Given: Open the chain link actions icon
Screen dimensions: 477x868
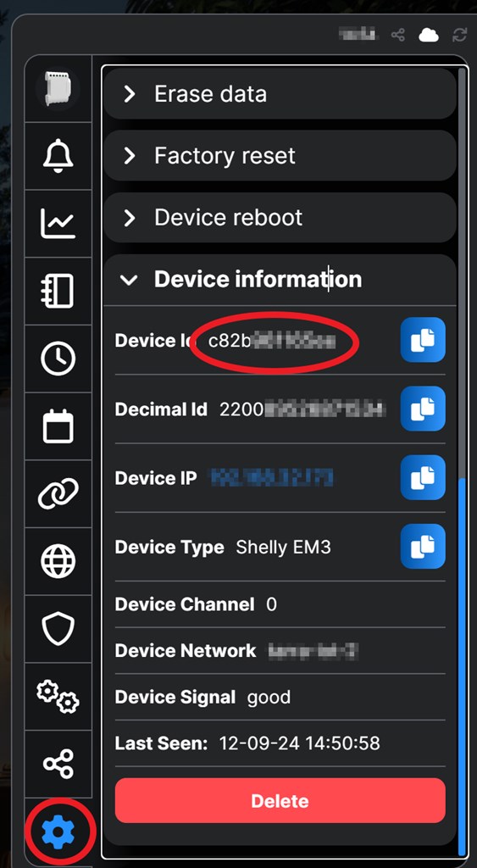Looking at the screenshot, I should (x=58, y=494).
